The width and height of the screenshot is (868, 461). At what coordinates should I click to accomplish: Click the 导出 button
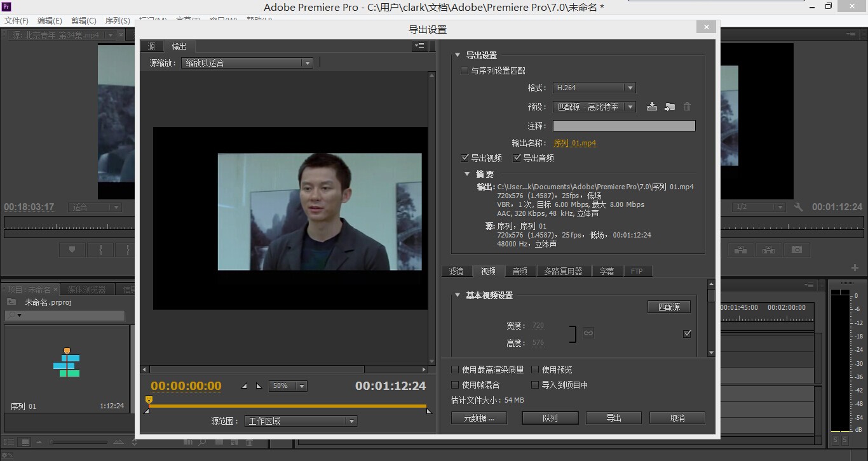[614, 418]
